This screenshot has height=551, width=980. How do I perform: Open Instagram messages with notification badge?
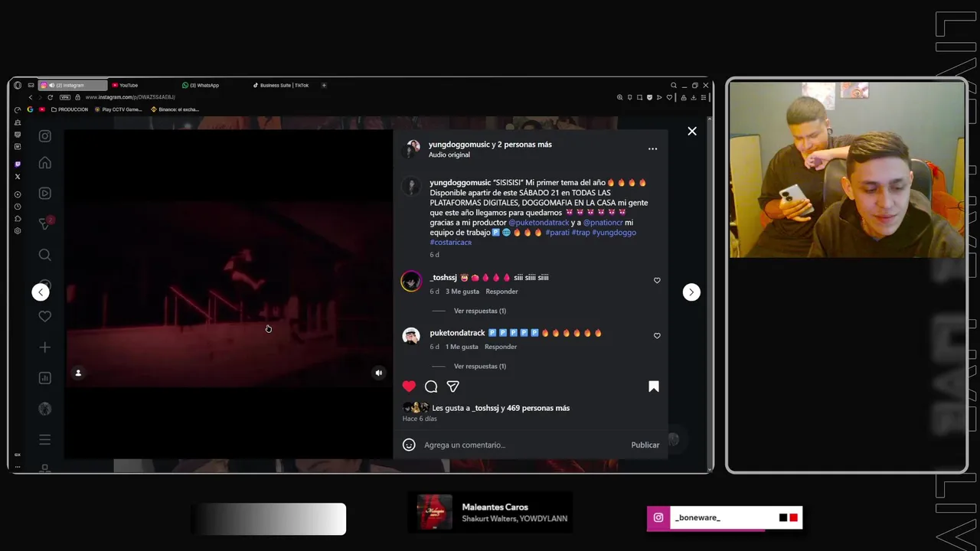click(x=45, y=223)
